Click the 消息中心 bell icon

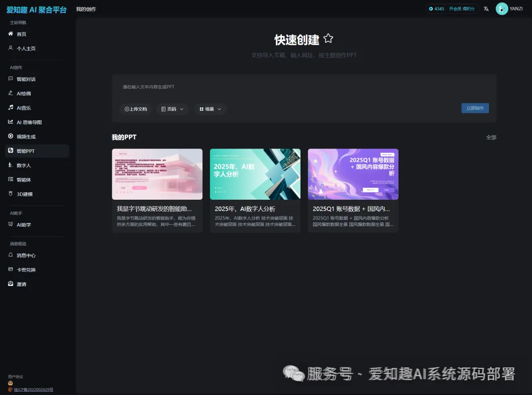(x=10, y=255)
